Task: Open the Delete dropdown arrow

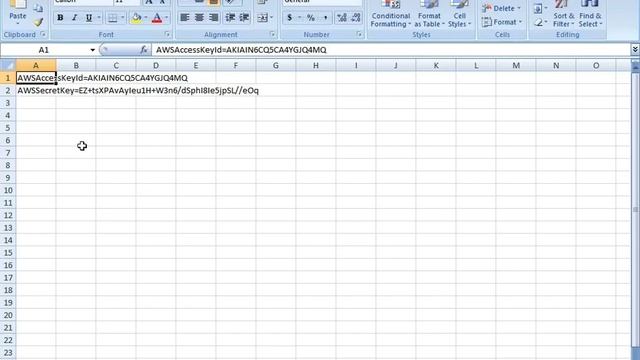Action: click(519, 8)
